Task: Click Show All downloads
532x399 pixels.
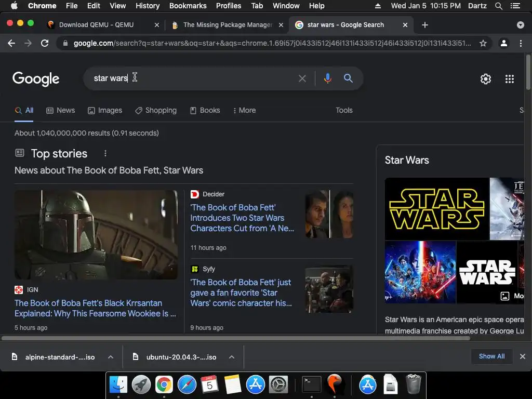Action: pos(491,356)
